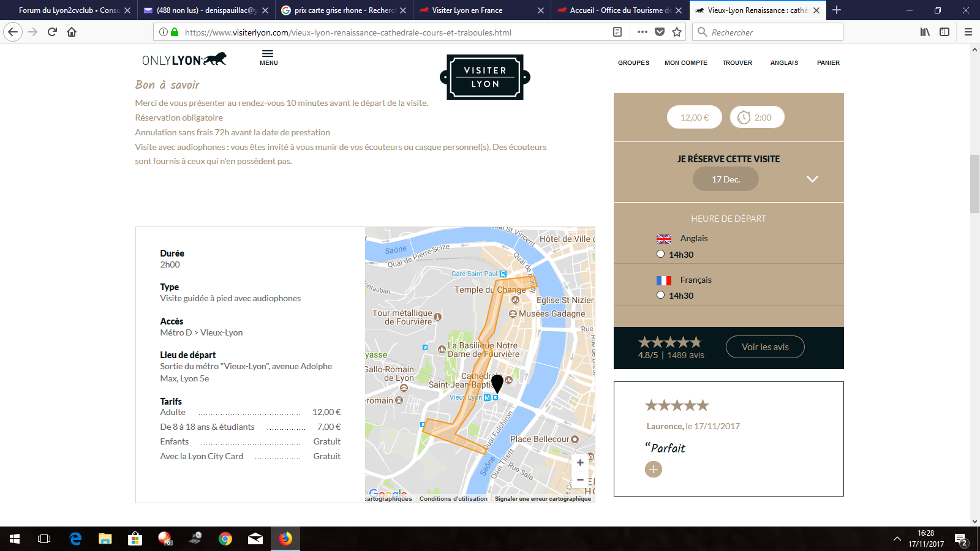This screenshot has height=551, width=980.
Task: Click the Visiter Lyon logo badge
Action: click(485, 77)
